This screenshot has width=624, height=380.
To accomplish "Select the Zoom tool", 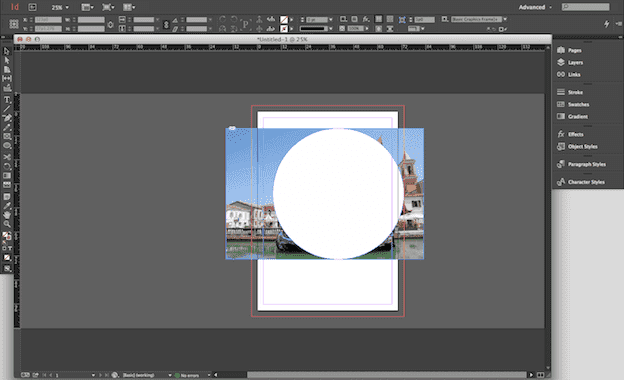I will pyautogui.click(x=7, y=224).
